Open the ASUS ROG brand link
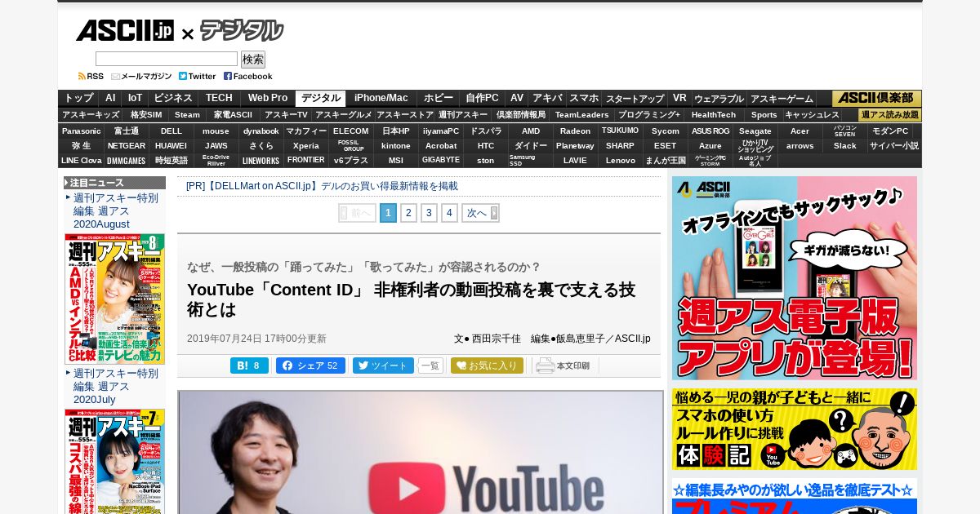The image size is (980, 514). click(710, 131)
